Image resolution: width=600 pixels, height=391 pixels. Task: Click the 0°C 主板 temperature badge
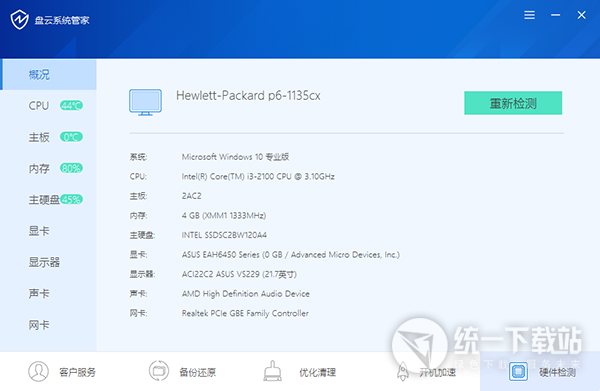[71, 137]
